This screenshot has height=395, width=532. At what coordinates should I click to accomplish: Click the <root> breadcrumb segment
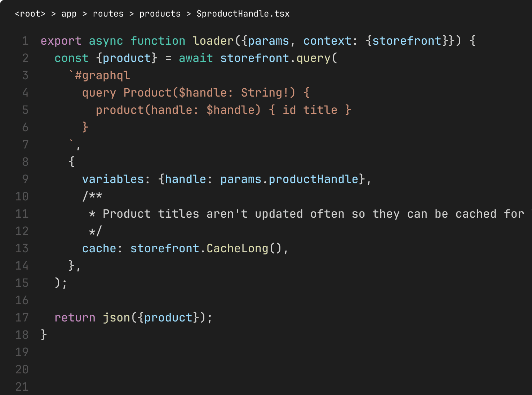point(30,14)
